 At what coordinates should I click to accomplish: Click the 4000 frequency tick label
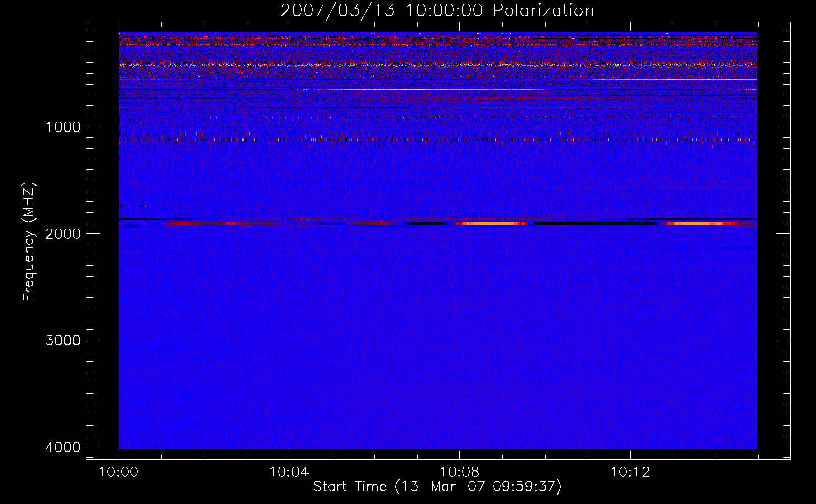63,447
